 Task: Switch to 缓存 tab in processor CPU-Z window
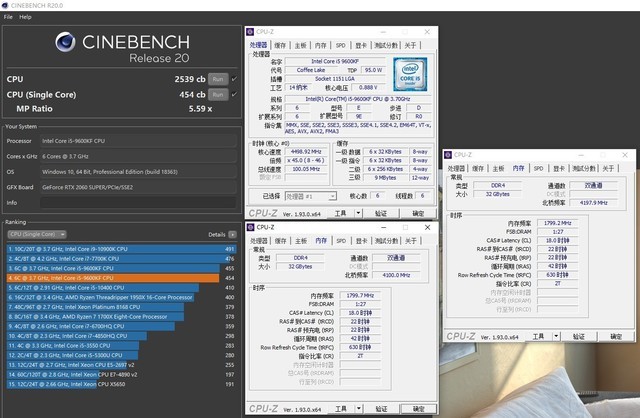280,45
